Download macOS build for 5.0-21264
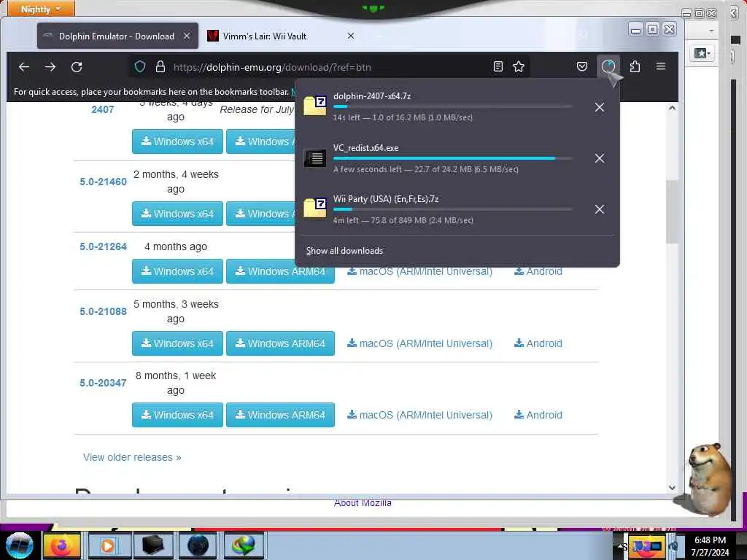Screen dimensions: 747x560 [x=419, y=272]
